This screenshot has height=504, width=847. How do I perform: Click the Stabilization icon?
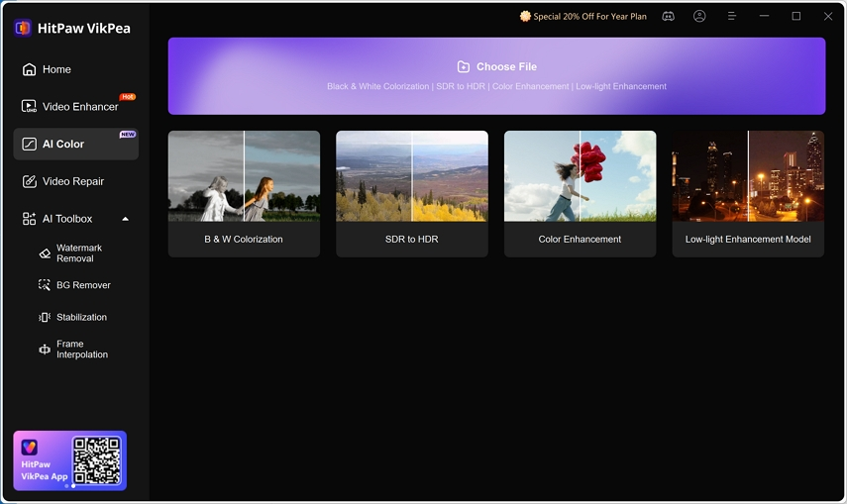point(45,317)
